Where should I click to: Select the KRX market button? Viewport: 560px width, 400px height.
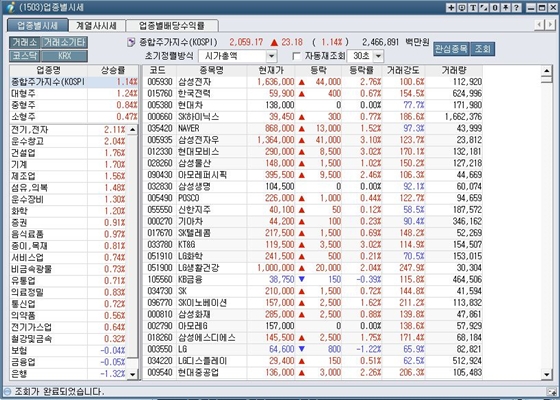pos(64,56)
